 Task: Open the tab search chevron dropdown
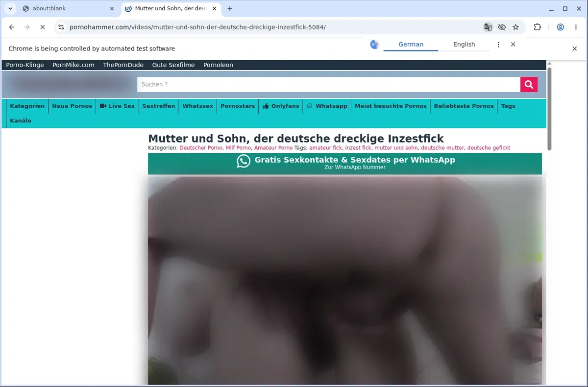tap(10, 8)
